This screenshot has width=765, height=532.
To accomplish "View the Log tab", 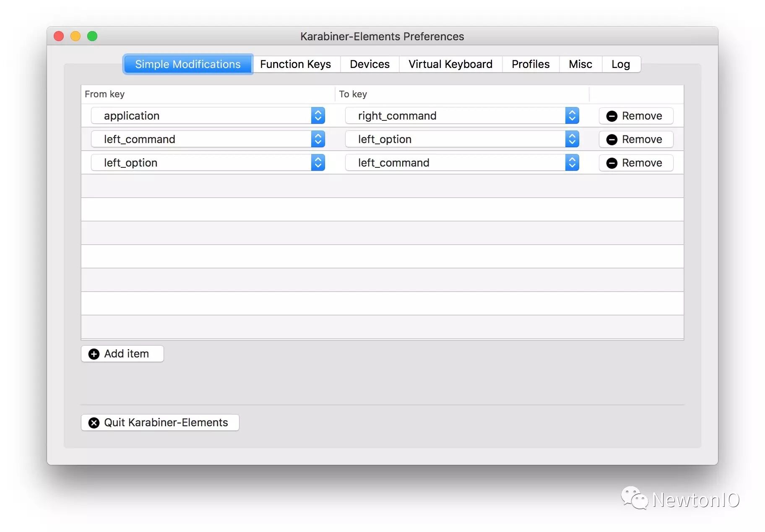I will pyautogui.click(x=621, y=64).
